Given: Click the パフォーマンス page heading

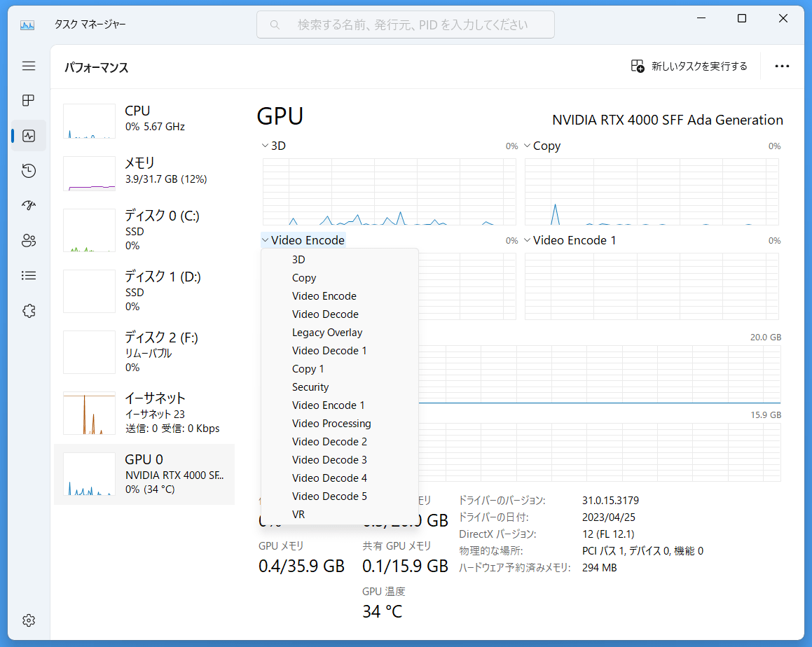Looking at the screenshot, I should 96,68.
